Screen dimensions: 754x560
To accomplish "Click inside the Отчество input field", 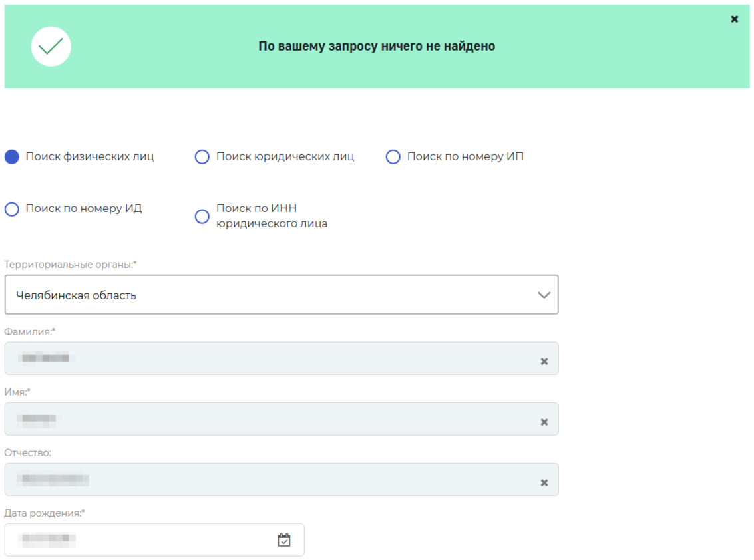I will pos(266,480).
